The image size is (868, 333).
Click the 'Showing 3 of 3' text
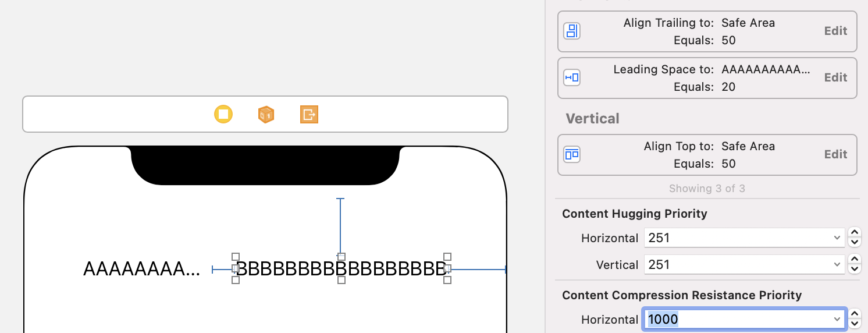(707, 189)
